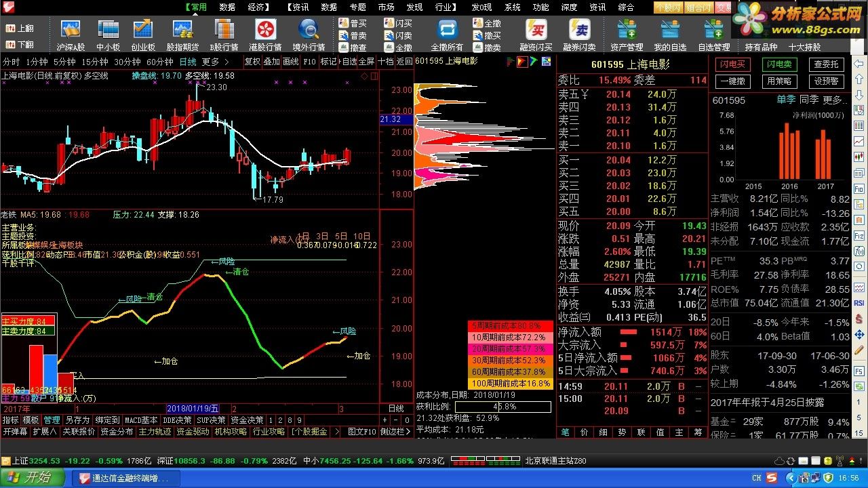Viewport: 868px width, 488px height.
Task: Click the 用策略 button
Action: click(x=779, y=81)
